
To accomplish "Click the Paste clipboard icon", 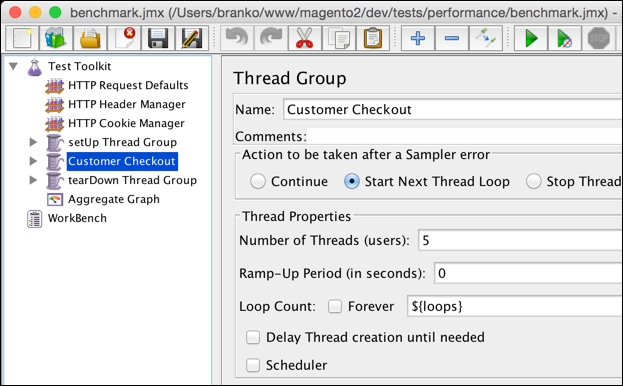I will pyautogui.click(x=373, y=39).
